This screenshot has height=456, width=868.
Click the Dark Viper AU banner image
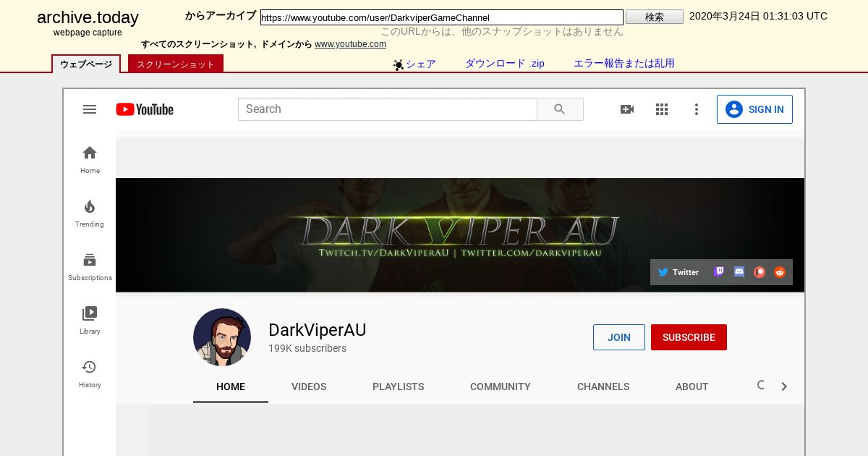coord(460,235)
